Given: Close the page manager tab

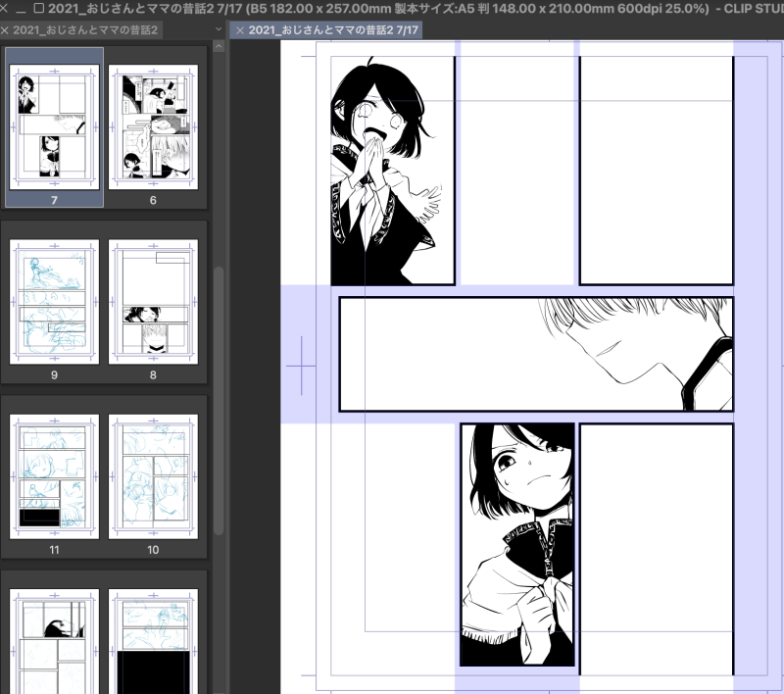Looking at the screenshot, I should tap(5, 30).
